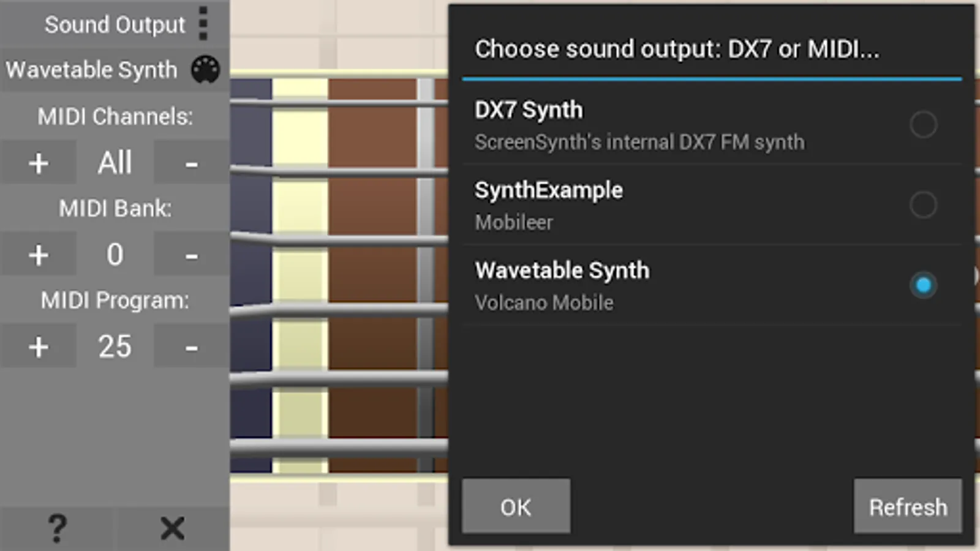
Task: Open help with the question mark icon
Action: (57, 528)
